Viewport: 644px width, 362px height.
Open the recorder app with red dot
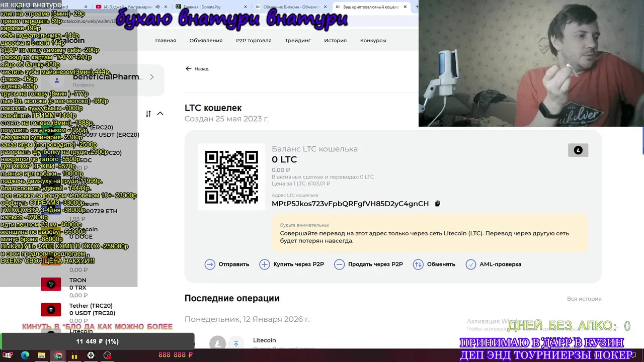click(107, 355)
